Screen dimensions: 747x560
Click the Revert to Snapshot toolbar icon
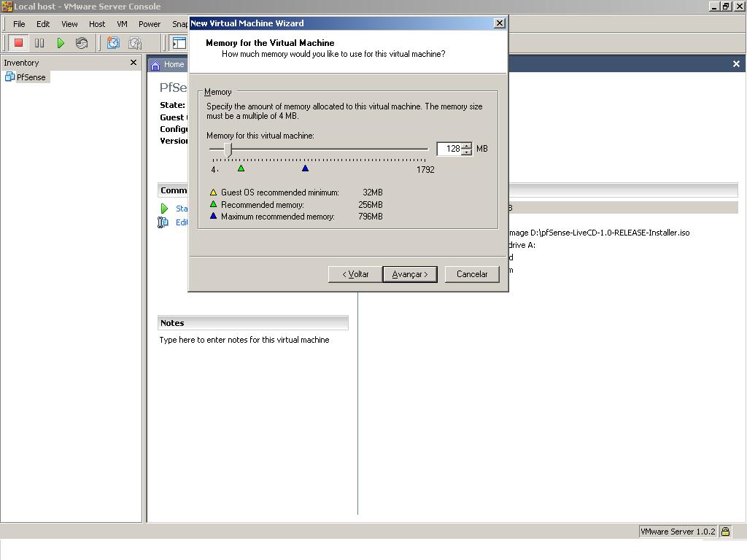tap(135, 43)
